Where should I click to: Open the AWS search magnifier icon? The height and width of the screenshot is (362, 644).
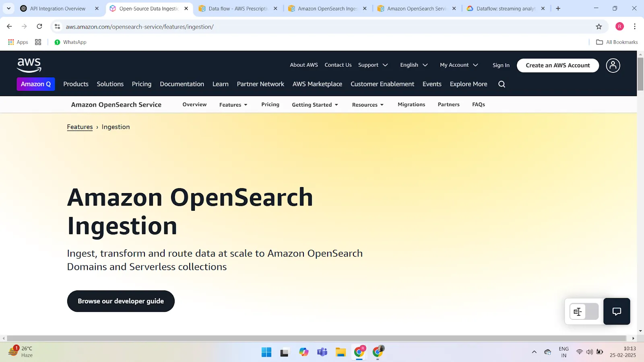click(x=502, y=84)
